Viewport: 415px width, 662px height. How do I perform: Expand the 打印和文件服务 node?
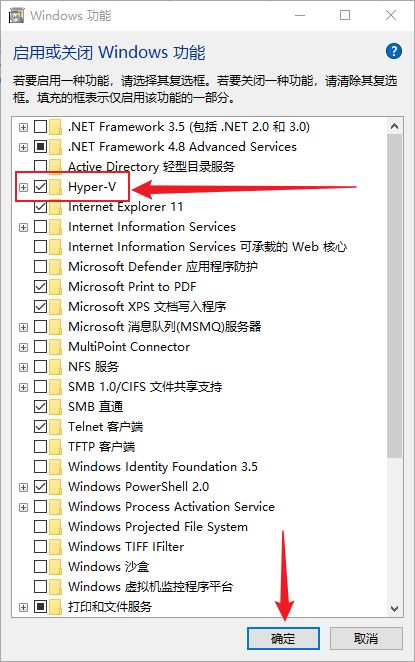(x=24, y=607)
